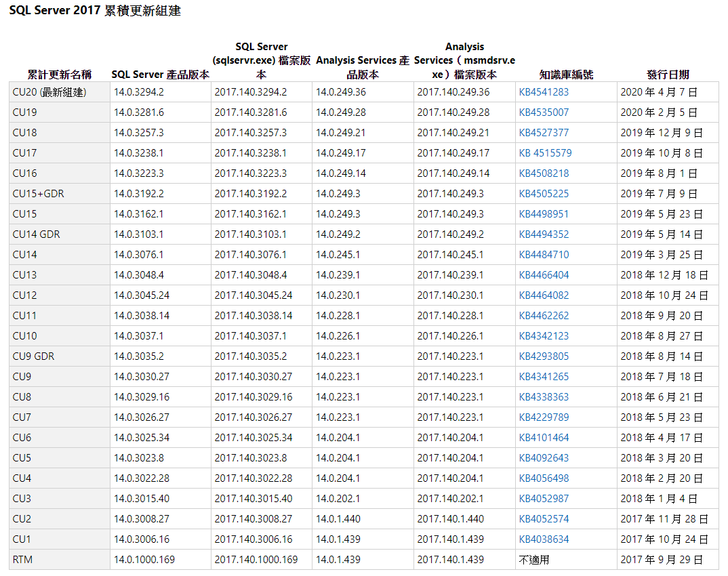Open the KB4462262 link for CU11
This screenshot has height=576, width=728.
544,316
